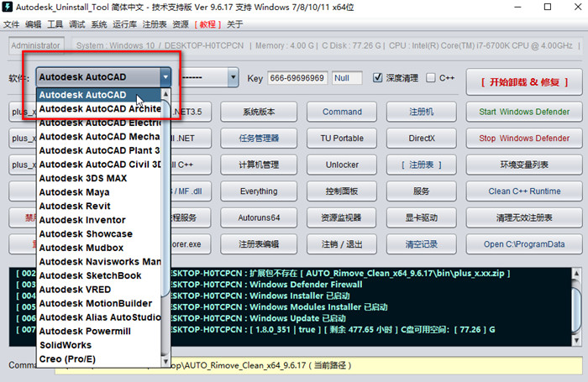Click the 注册机 button
Viewport: 588px width, 382px height.
tap(422, 112)
